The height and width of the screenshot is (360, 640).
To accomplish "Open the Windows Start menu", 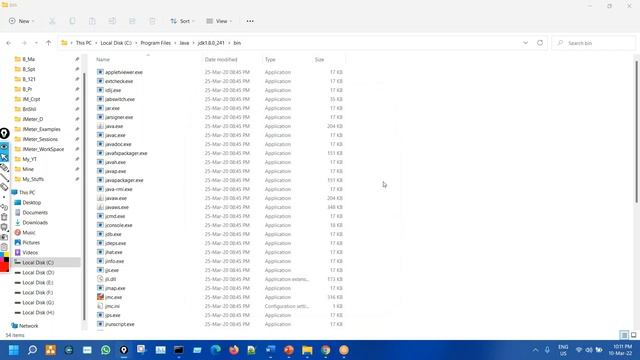I will point(13,350).
